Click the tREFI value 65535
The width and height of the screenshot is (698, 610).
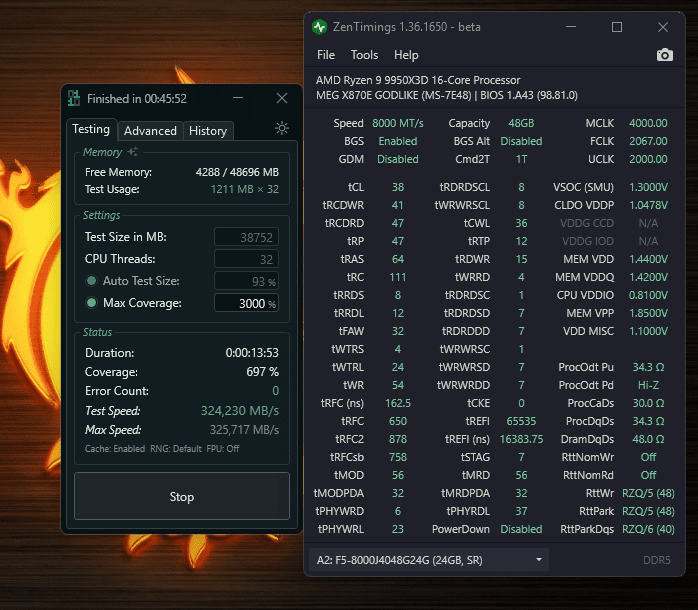coord(521,421)
